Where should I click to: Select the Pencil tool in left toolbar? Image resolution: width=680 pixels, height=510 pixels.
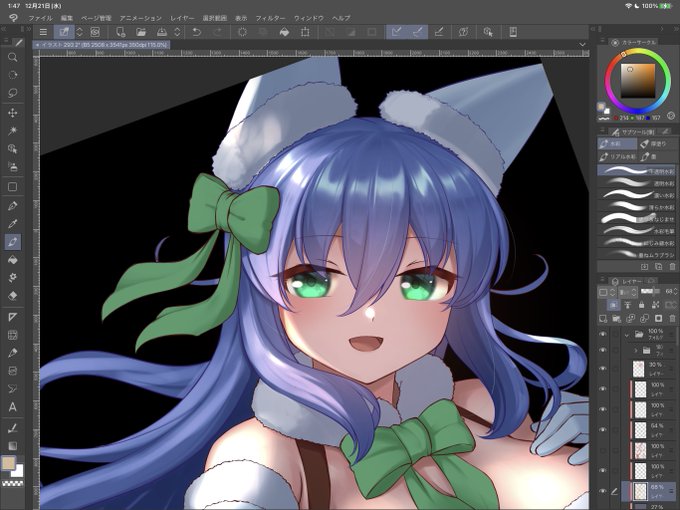pos(13,353)
